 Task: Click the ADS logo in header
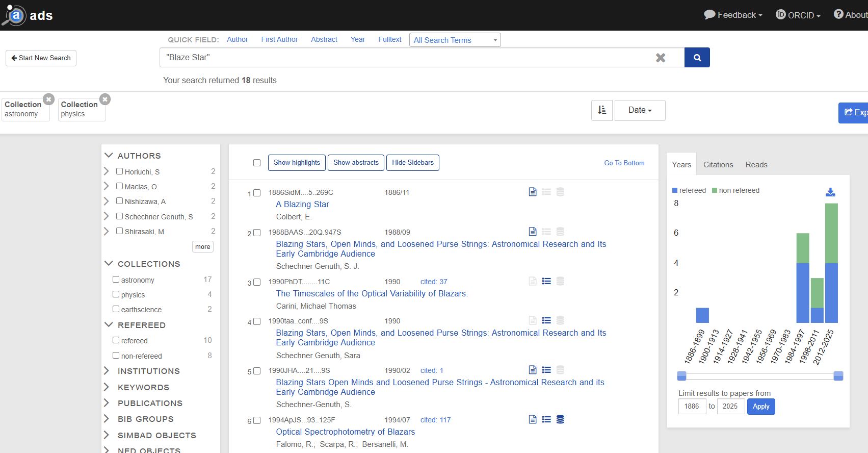[x=28, y=15]
